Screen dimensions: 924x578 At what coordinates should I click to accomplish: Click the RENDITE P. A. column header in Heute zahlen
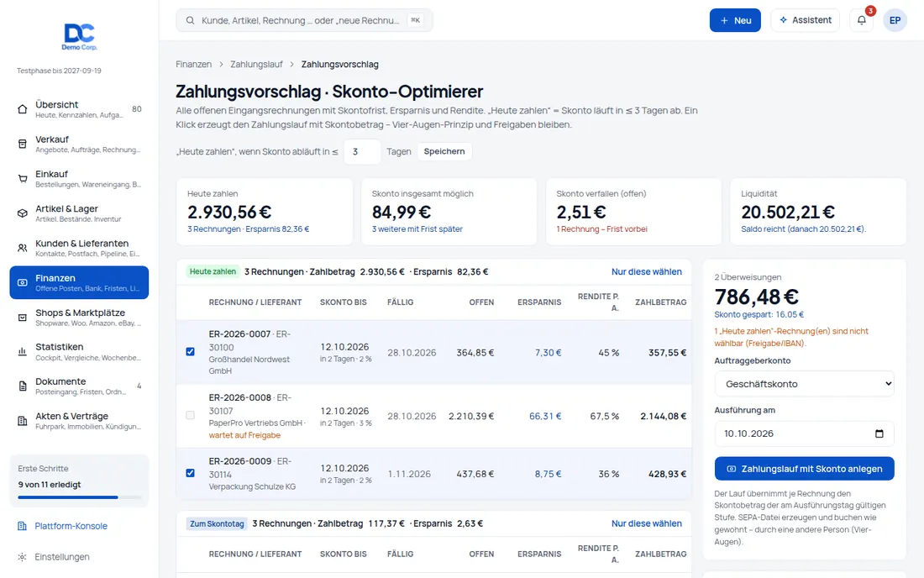click(598, 302)
